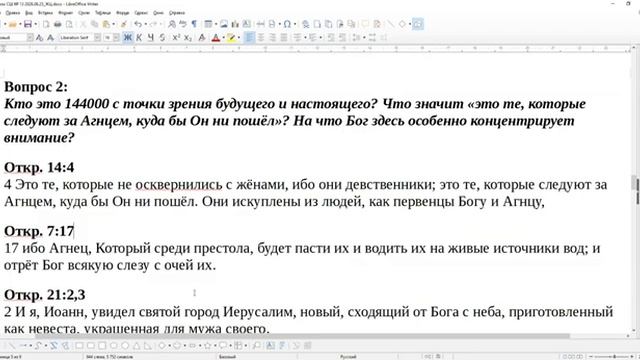Open the font size dropdown
This screenshot has width=640, height=360.
pos(116,38)
